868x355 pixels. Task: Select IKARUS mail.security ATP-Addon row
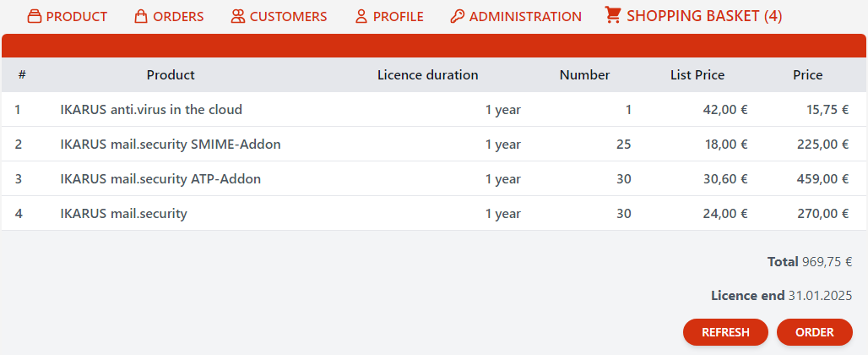pos(434,179)
